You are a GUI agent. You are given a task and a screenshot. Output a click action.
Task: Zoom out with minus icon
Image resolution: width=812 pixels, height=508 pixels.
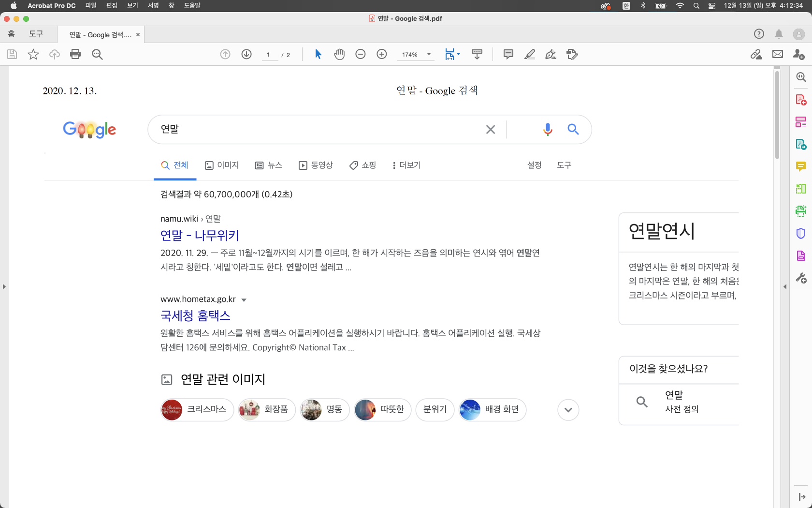(x=361, y=54)
